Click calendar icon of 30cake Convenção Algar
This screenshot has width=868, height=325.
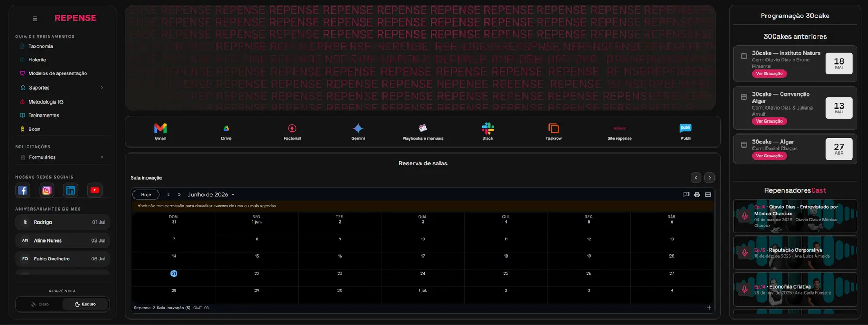(744, 97)
